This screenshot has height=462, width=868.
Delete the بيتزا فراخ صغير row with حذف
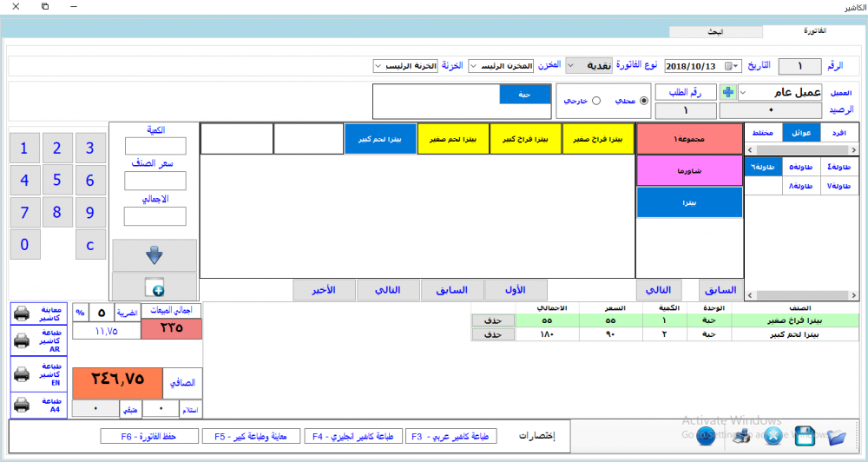(x=493, y=320)
